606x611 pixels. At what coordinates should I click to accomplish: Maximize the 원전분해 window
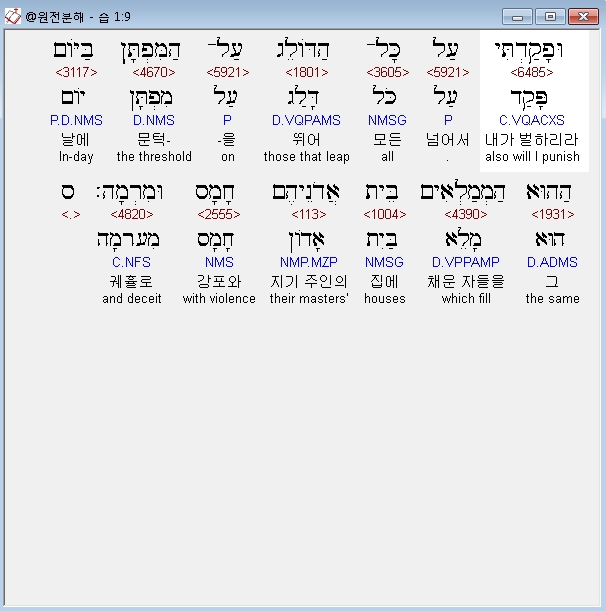[x=550, y=17]
